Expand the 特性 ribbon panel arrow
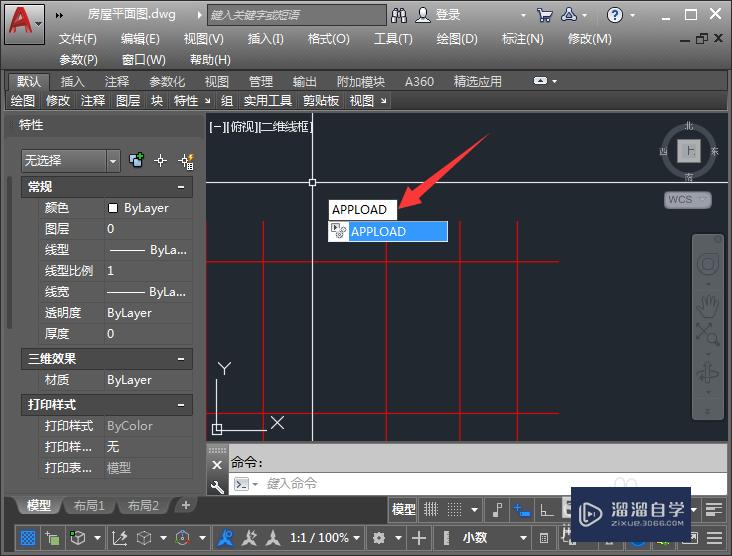This screenshot has width=732, height=556. 207,101
